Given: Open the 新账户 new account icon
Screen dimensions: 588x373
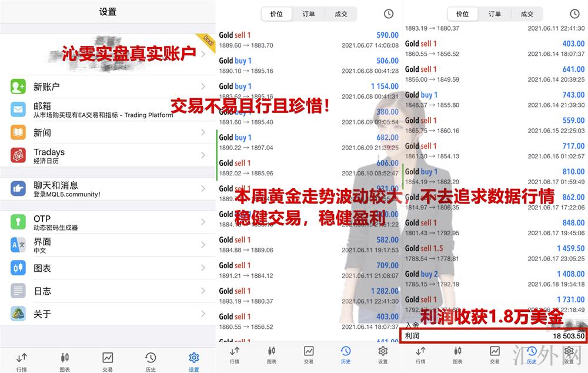Looking at the screenshot, I should 18,86.
